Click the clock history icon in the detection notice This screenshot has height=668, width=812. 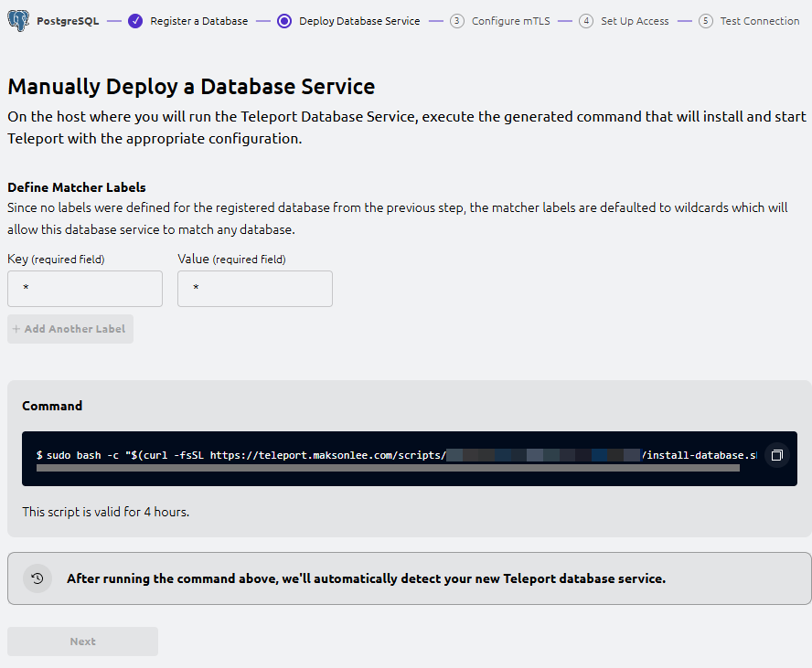coord(37,578)
